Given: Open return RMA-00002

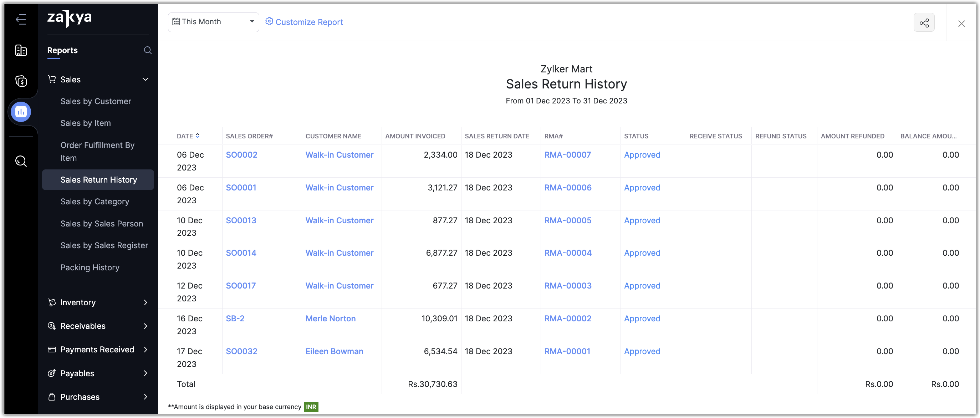Looking at the screenshot, I should pyautogui.click(x=568, y=318).
